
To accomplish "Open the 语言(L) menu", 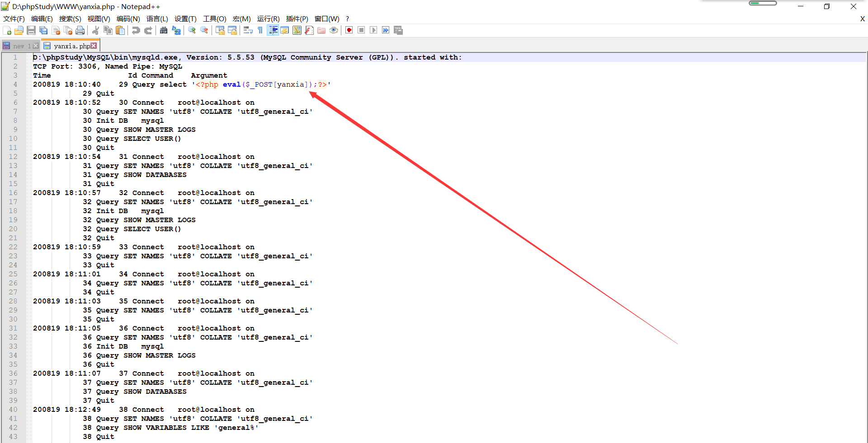I will coord(157,19).
